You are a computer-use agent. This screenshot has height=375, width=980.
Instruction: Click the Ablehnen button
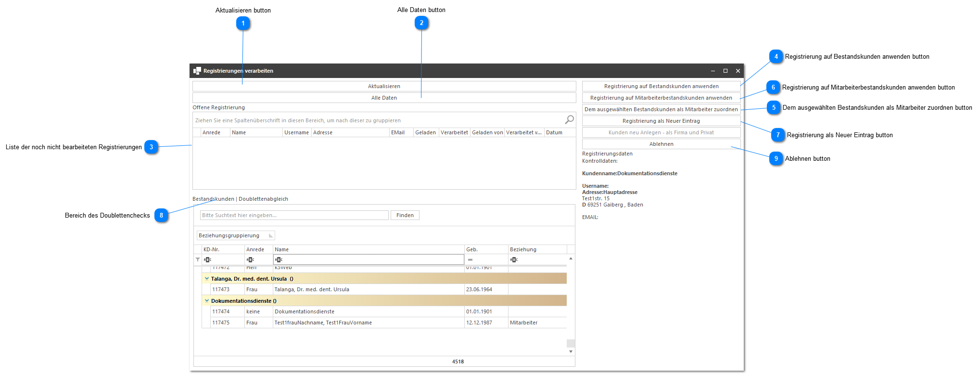(x=661, y=144)
